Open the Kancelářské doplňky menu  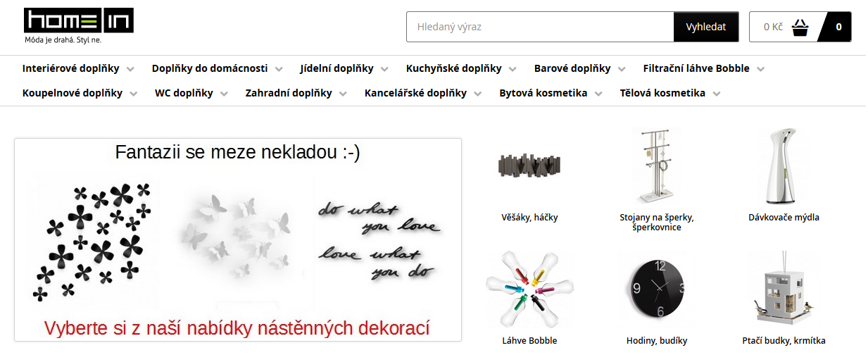(x=415, y=93)
